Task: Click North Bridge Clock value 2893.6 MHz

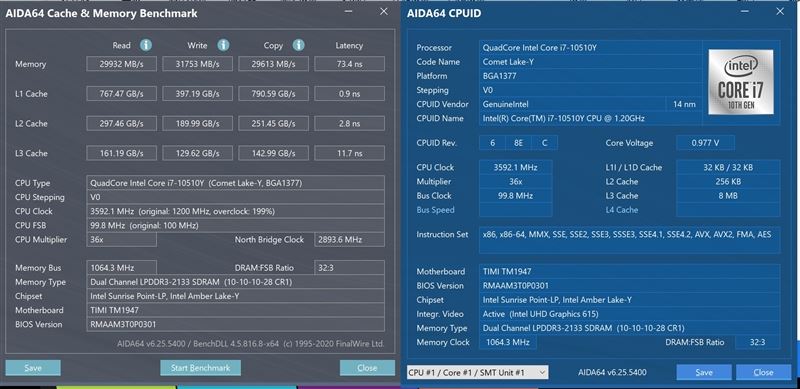Action: click(x=349, y=239)
